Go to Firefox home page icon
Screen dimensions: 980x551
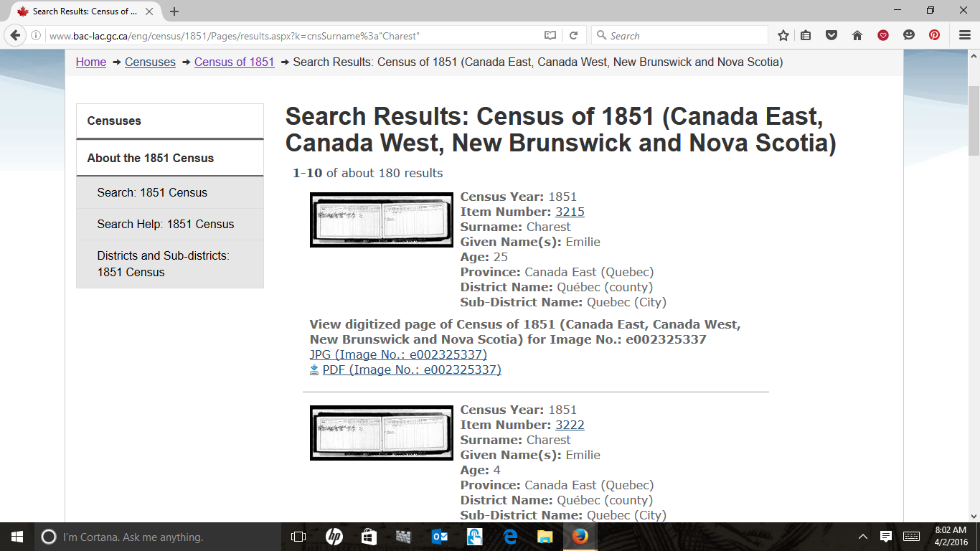point(857,35)
